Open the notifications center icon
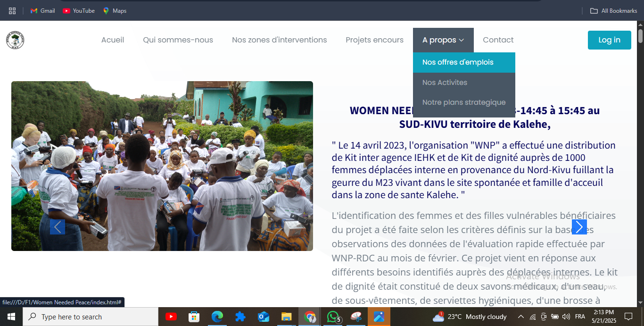This screenshot has width=644, height=326. coord(628,317)
